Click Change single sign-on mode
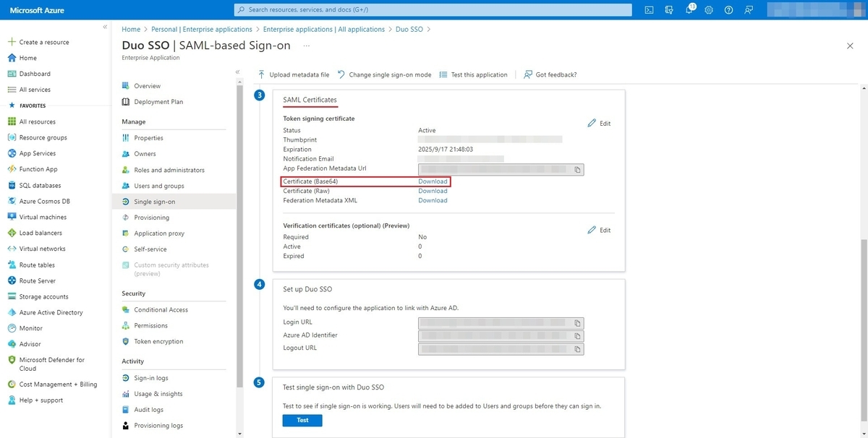 385,74
